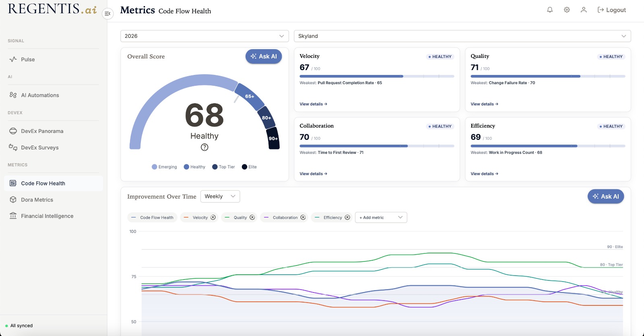Click the Dora Metrics cube icon
This screenshot has height=336, width=644.
click(13, 200)
